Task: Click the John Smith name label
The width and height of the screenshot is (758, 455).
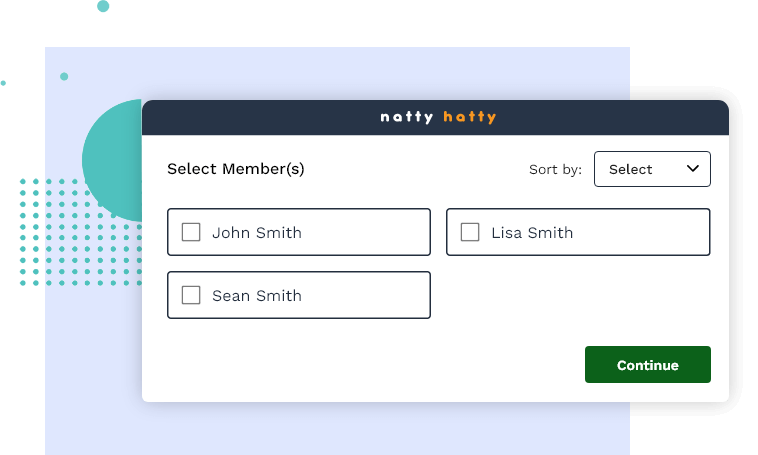Action: click(x=257, y=233)
